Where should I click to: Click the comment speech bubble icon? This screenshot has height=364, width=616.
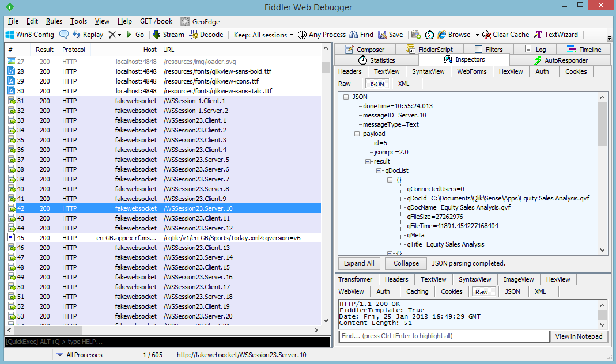tap(63, 35)
